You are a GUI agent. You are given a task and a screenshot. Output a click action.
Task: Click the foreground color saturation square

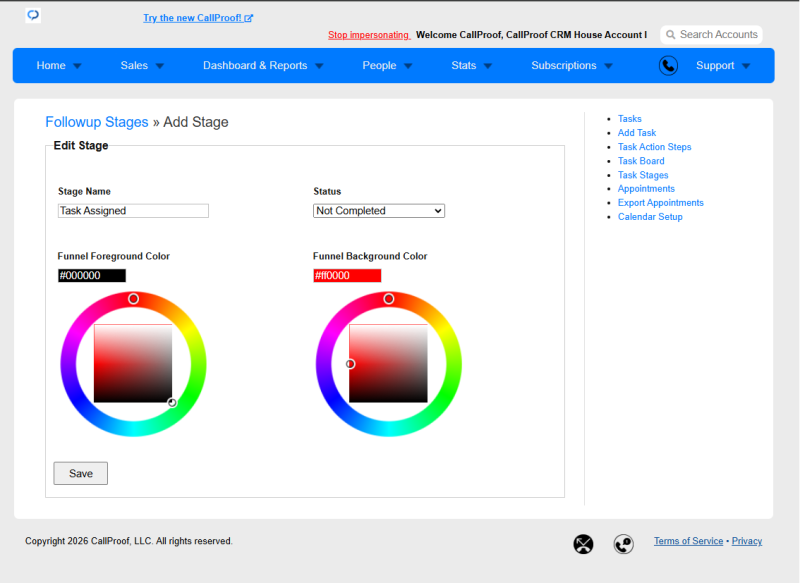point(133,363)
